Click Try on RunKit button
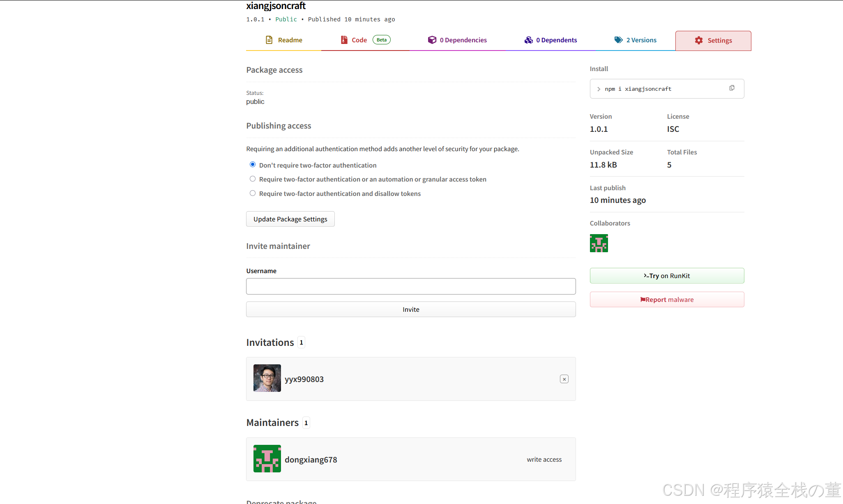This screenshot has width=843, height=504. tap(667, 276)
